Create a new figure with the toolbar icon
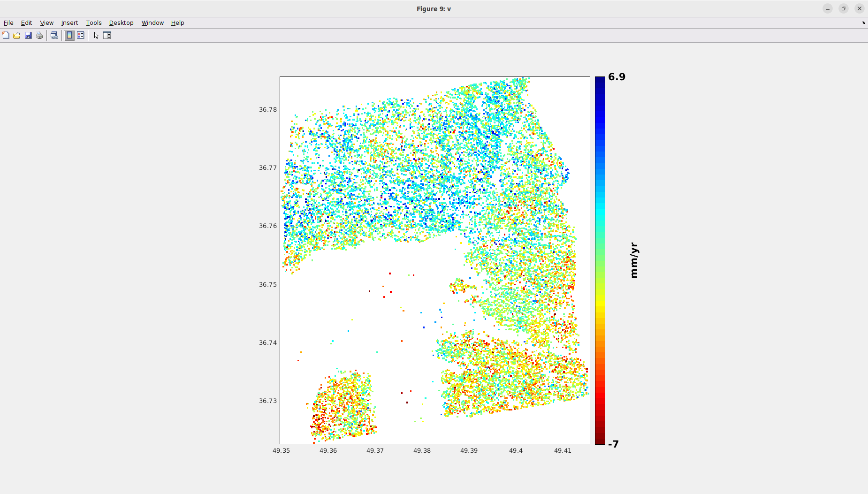 point(6,35)
